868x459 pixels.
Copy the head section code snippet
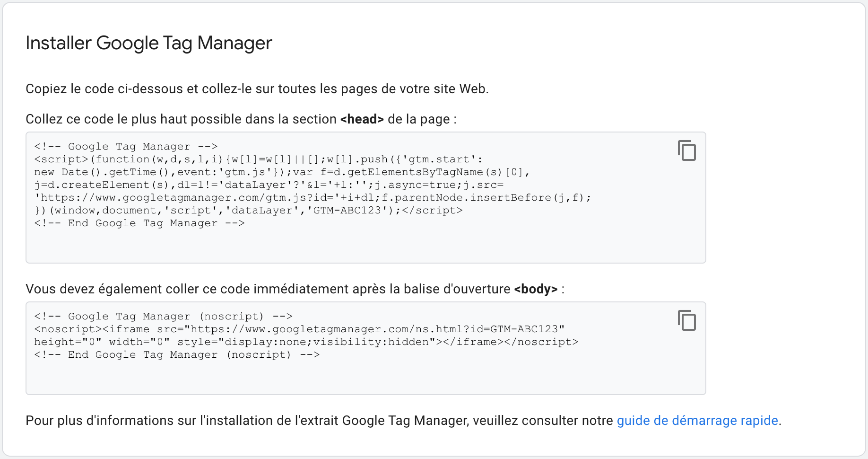coord(686,150)
